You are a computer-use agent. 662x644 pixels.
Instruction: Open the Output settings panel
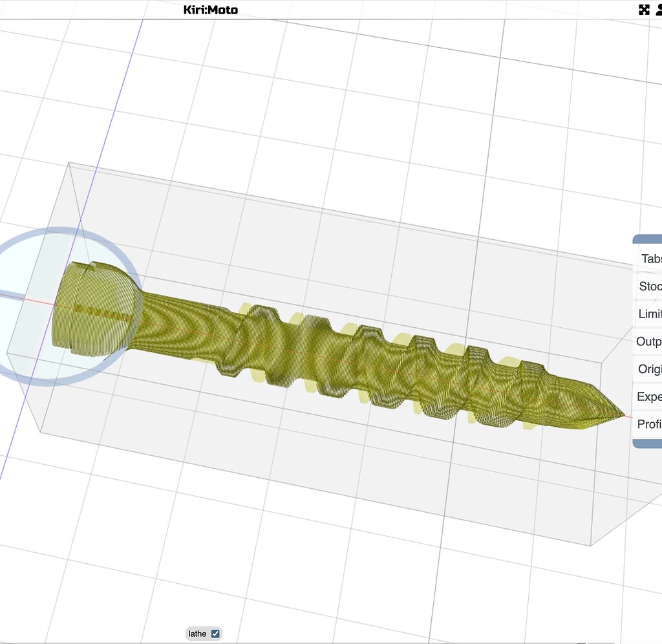[x=650, y=341]
